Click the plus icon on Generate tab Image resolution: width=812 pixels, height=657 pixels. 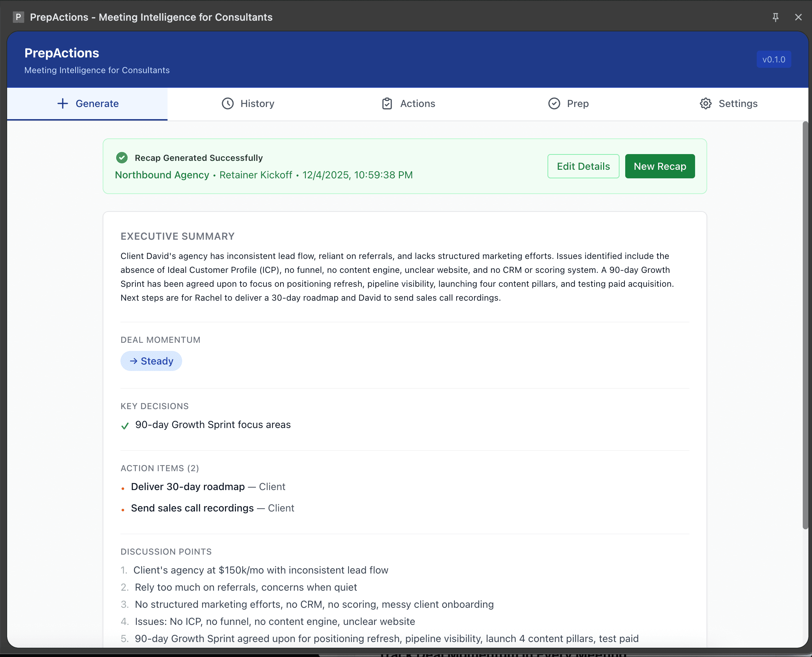(62, 103)
